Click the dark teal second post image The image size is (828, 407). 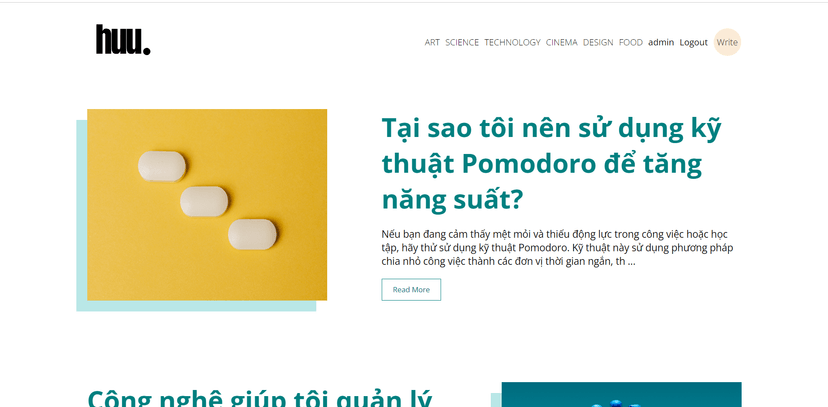point(622,394)
